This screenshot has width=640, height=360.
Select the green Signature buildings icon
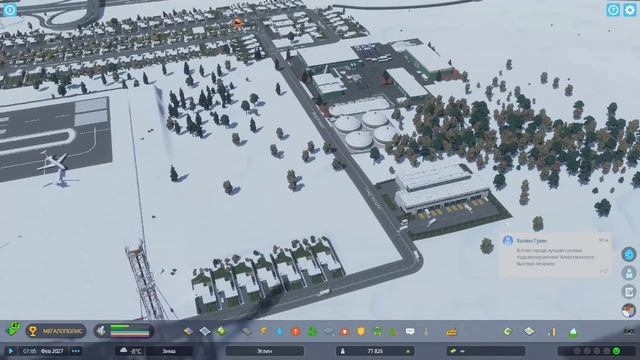222,331
